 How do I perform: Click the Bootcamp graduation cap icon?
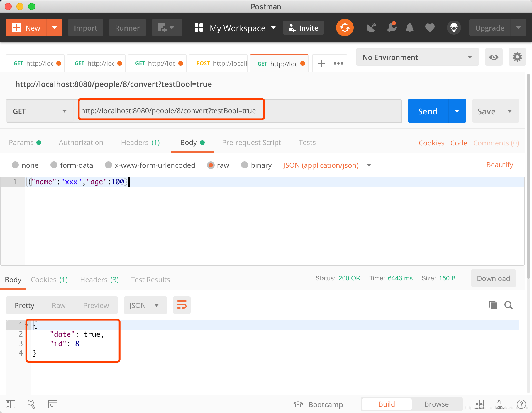tap(298, 404)
